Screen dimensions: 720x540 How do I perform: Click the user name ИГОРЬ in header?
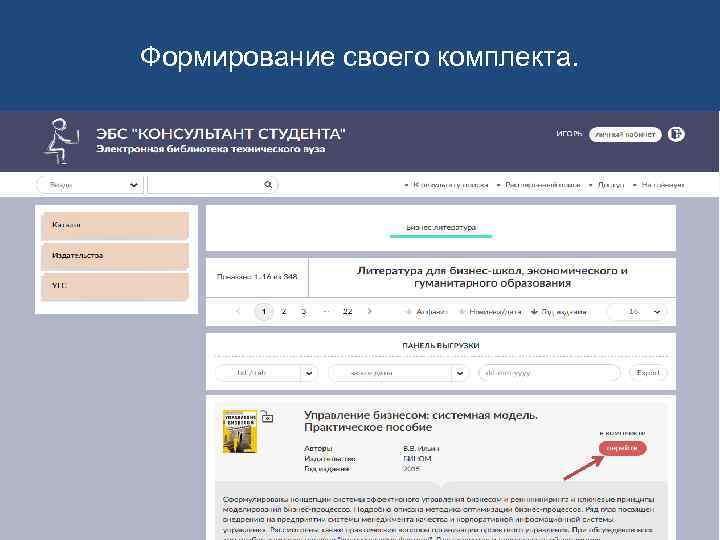click(569, 134)
